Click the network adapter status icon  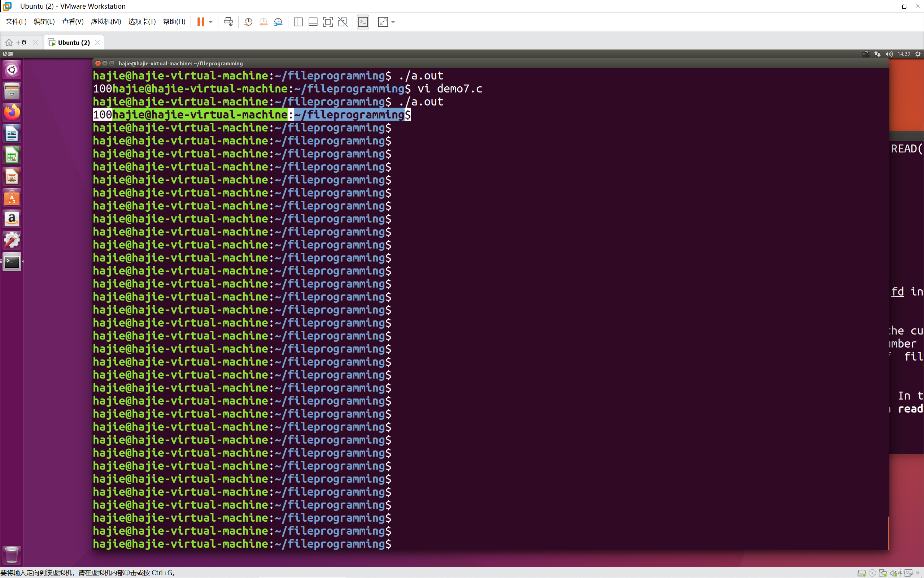point(883,573)
